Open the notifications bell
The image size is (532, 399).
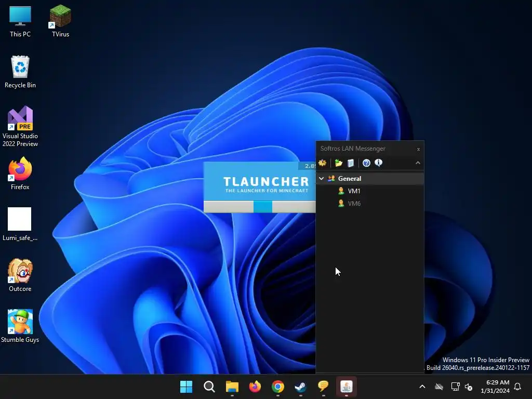[518, 387]
